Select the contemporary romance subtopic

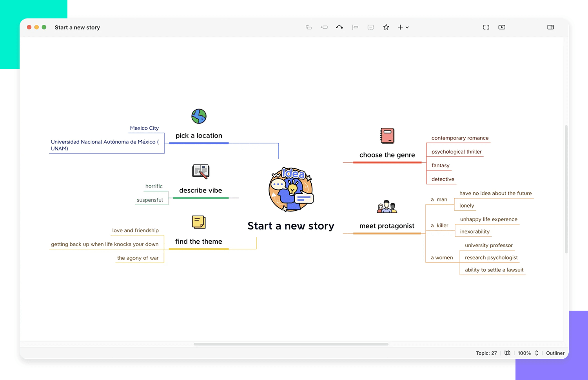pos(460,138)
